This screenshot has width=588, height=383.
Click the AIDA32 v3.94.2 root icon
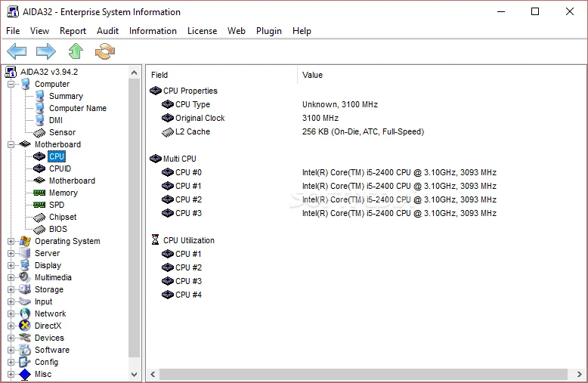(11, 72)
